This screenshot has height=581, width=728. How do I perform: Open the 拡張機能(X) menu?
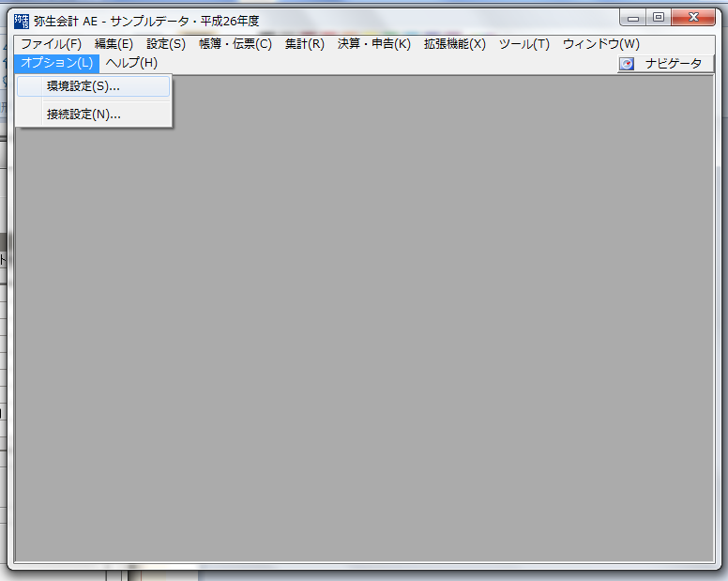point(454,44)
